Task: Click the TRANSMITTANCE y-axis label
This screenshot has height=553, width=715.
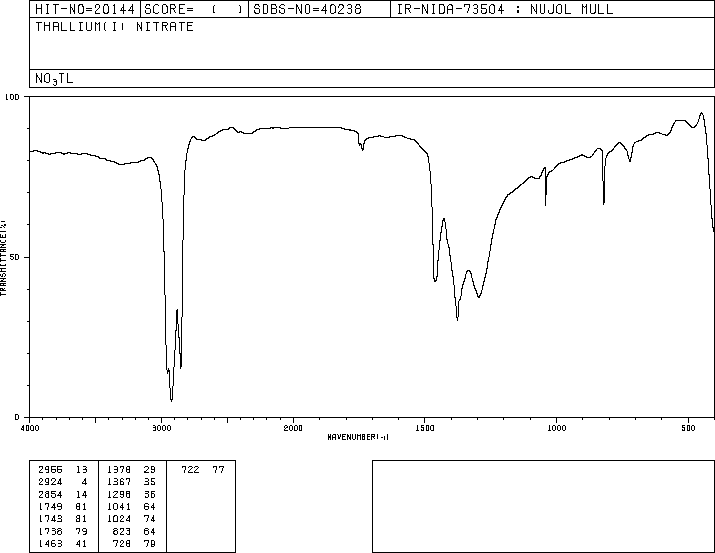Action: click(3, 258)
